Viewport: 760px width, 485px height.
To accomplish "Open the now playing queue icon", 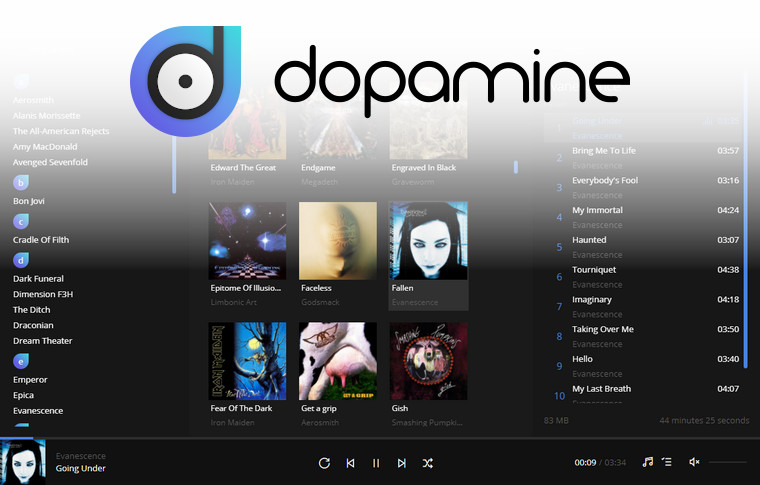I will [667, 462].
